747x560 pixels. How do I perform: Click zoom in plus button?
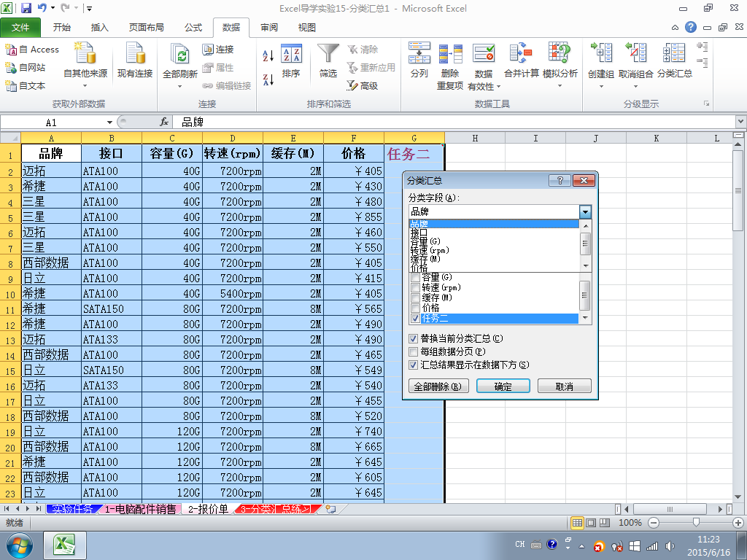[x=738, y=523]
